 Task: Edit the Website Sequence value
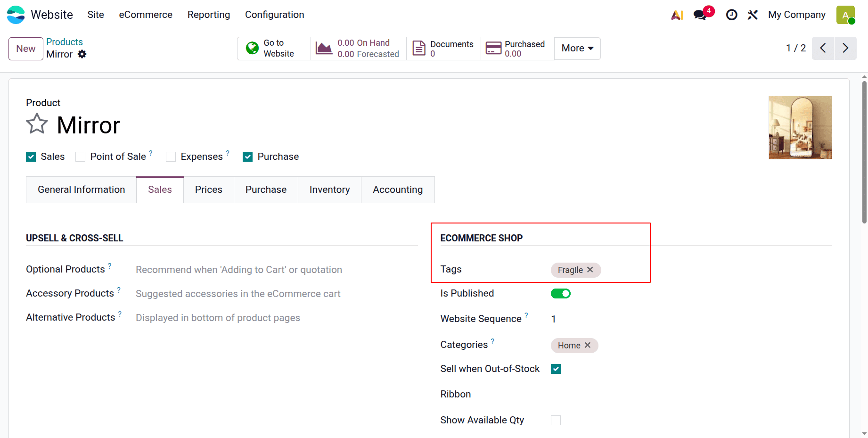(691, 319)
